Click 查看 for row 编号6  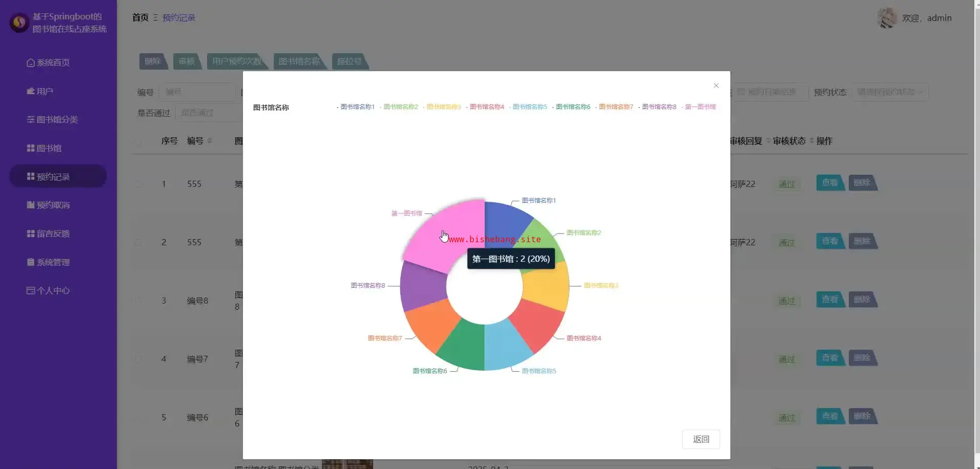830,416
